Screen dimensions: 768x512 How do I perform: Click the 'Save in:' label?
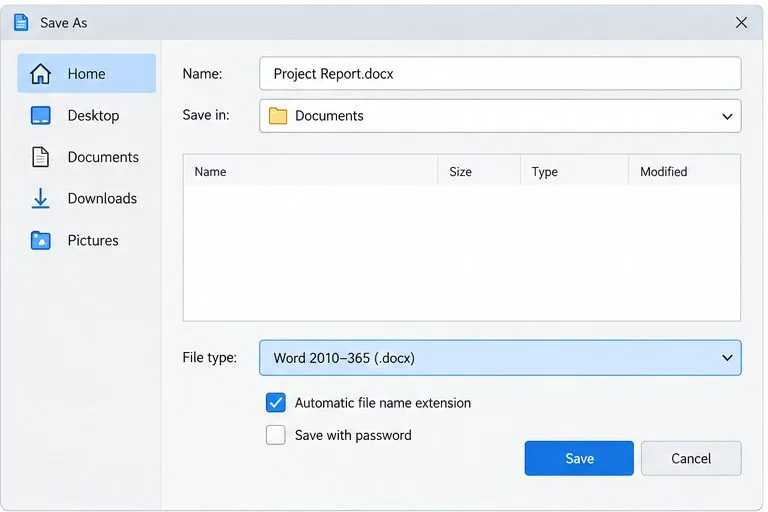(206, 115)
